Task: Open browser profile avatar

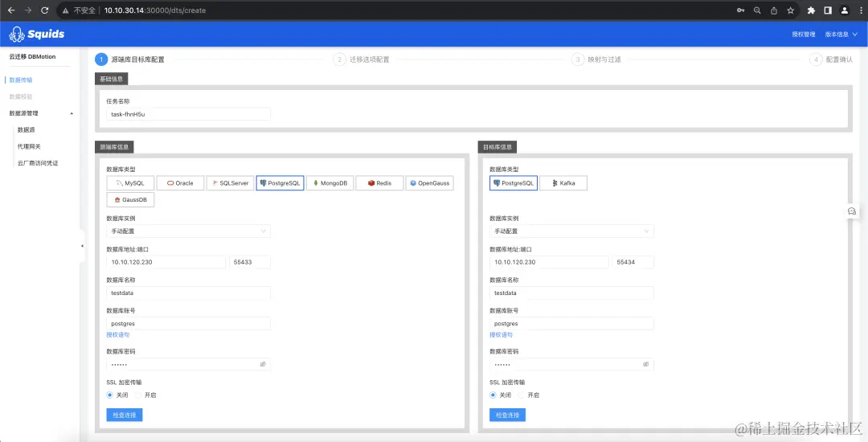Action: (844, 10)
